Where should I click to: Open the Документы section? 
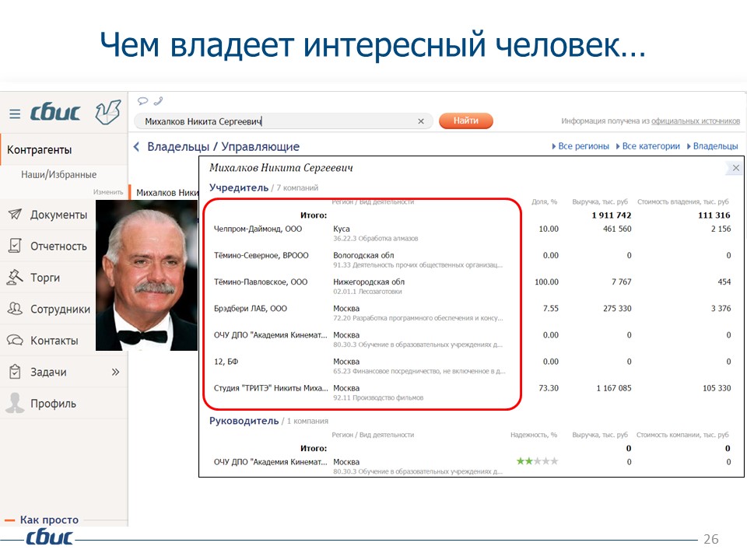tap(58, 215)
